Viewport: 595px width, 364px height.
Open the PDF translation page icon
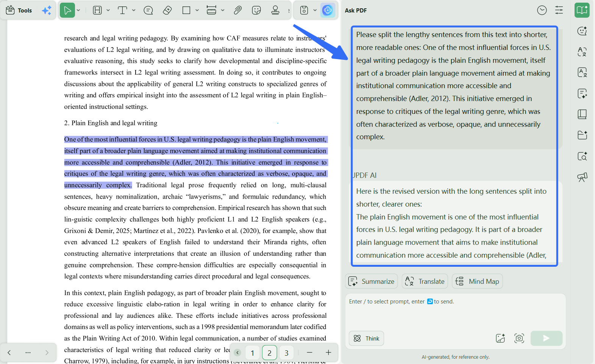coord(582,72)
